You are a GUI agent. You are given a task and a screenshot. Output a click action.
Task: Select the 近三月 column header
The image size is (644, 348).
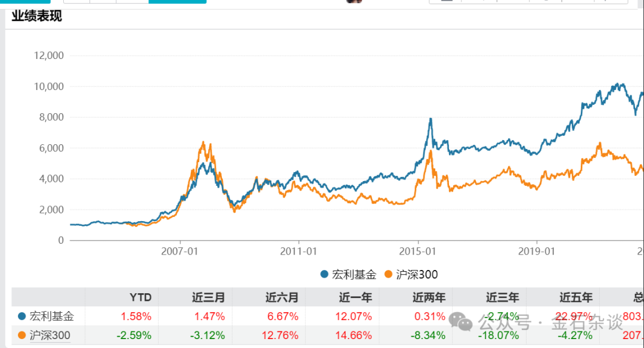click(x=208, y=297)
